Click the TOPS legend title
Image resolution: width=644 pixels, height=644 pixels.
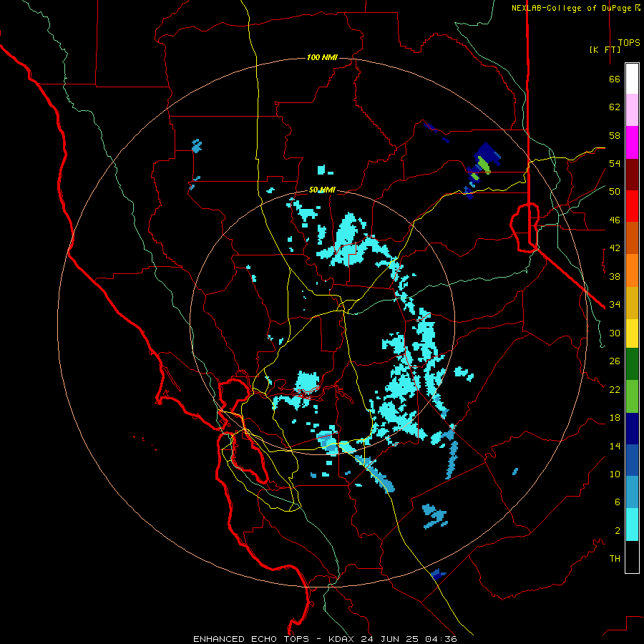[x=629, y=43]
